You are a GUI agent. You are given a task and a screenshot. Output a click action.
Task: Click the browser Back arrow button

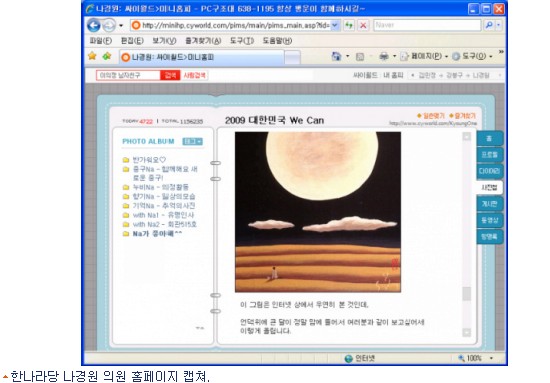coord(94,25)
